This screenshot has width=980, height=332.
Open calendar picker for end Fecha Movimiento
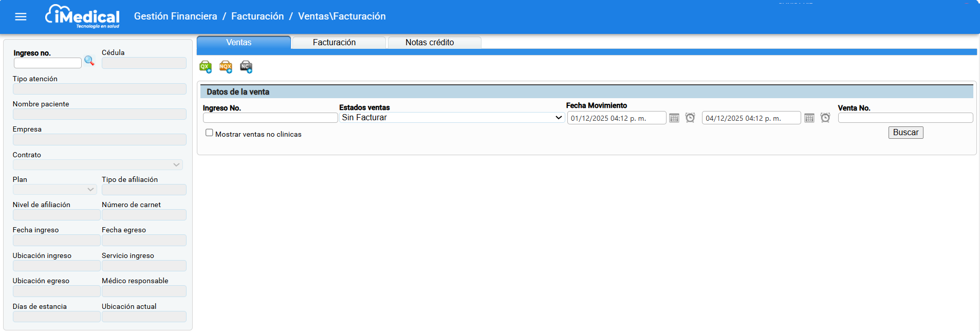click(x=809, y=118)
